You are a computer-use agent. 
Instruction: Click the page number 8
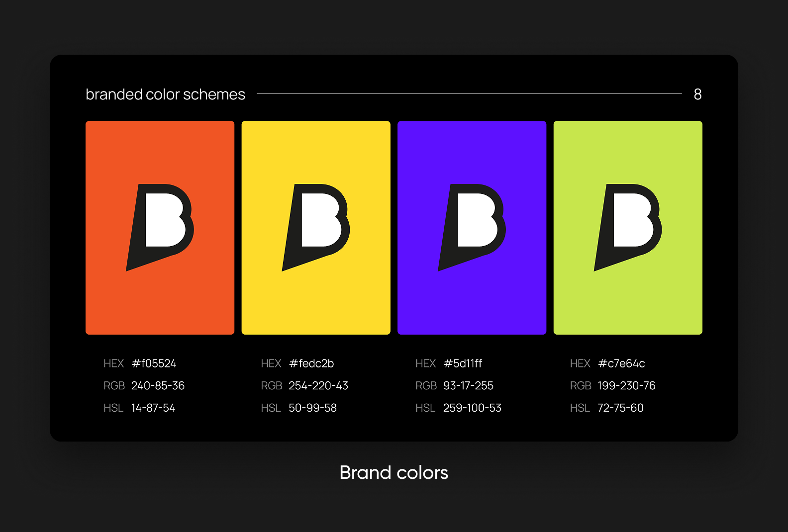(697, 94)
